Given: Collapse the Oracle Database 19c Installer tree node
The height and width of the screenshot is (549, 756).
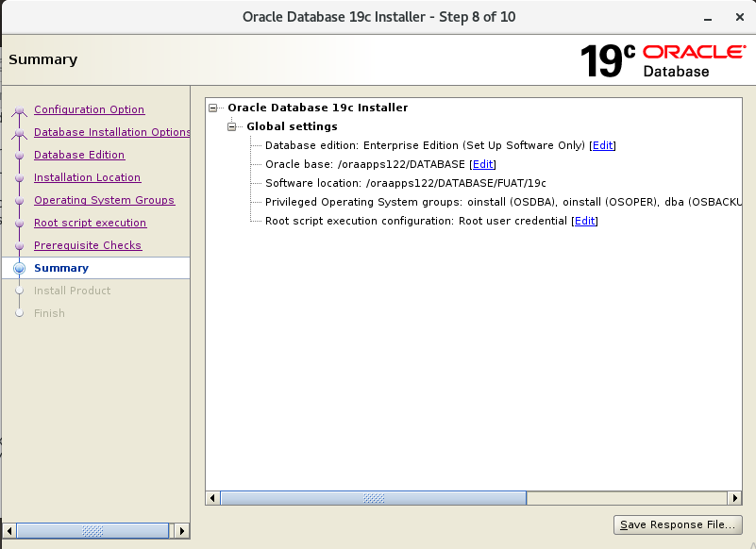Looking at the screenshot, I should (x=213, y=108).
